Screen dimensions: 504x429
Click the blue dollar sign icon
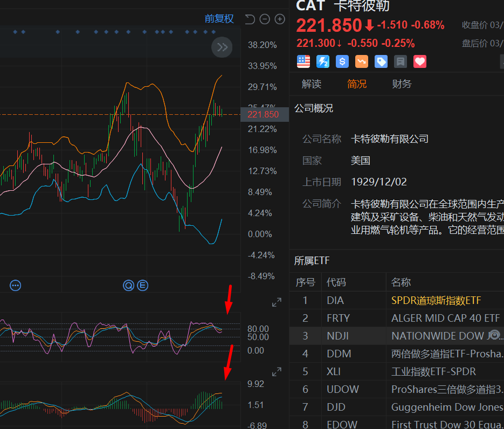point(342,61)
